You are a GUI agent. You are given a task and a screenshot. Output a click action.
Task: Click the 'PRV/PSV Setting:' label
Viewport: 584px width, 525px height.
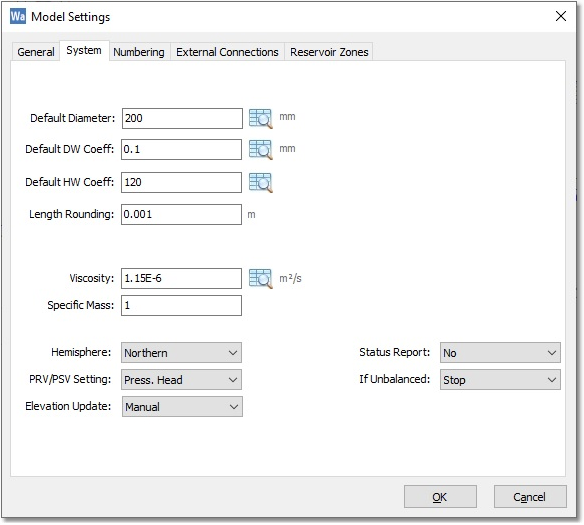click(x=70, y=379)
